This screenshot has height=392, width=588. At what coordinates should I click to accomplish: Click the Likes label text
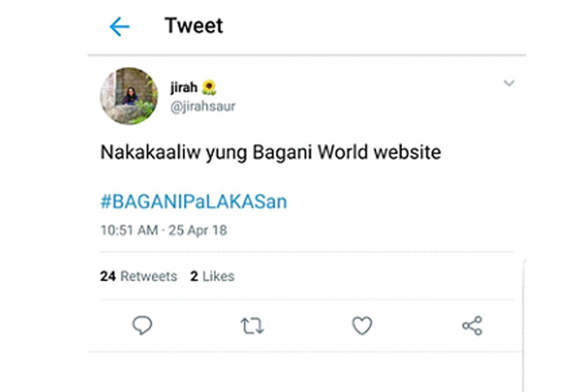(218, 276)
